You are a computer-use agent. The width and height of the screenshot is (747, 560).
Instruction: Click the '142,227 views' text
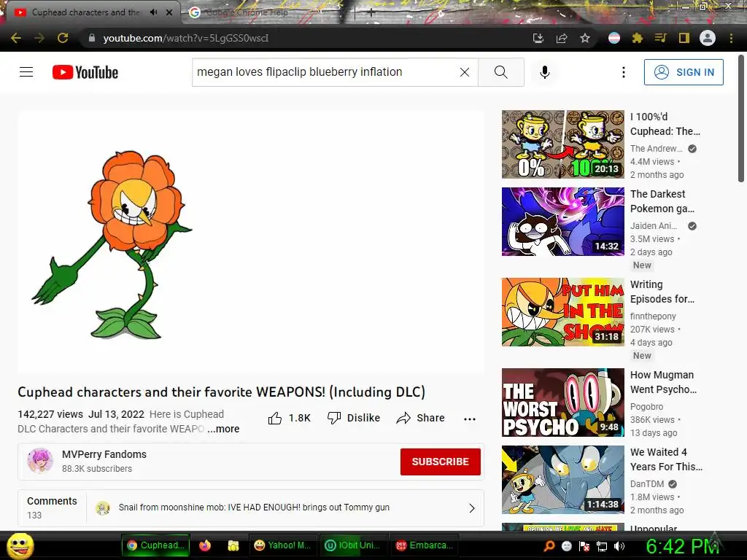(50, 414)
